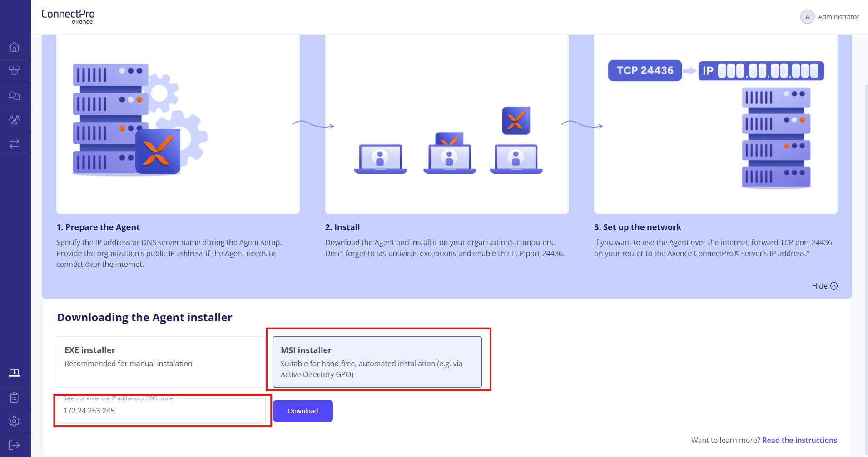Open the computers/devices sidebar icon

[15, 71]
